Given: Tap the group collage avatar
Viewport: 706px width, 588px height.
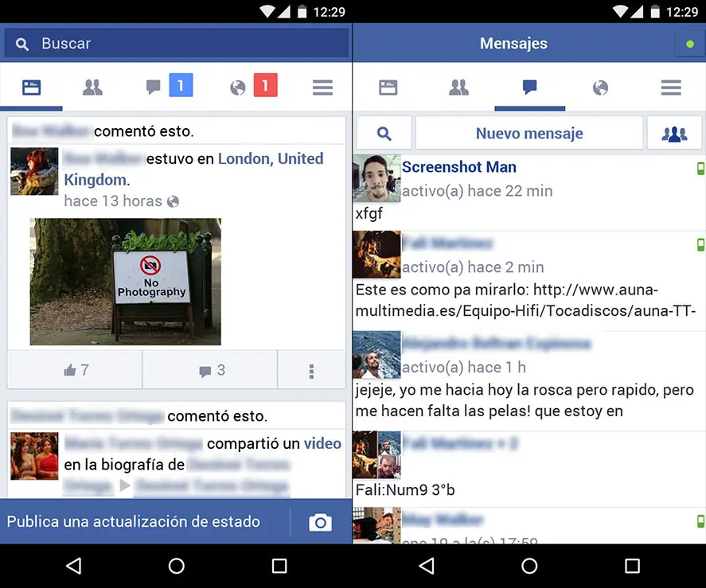Looking at the screenshot, I should [x=376, y=455].
